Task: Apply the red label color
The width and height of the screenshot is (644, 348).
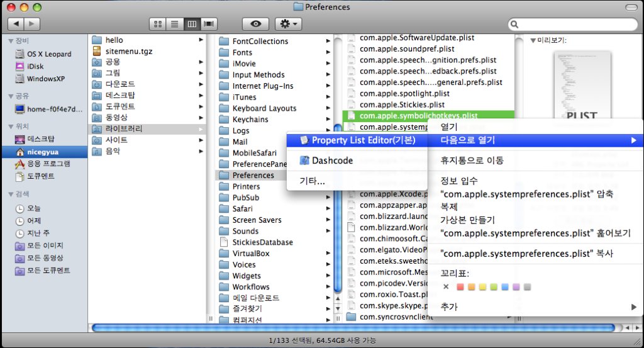Action: (460, 287)
